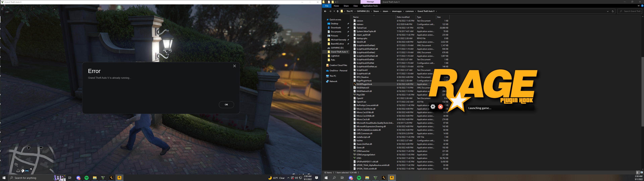Open Spotify from taskbar with search box

(87, 178)
